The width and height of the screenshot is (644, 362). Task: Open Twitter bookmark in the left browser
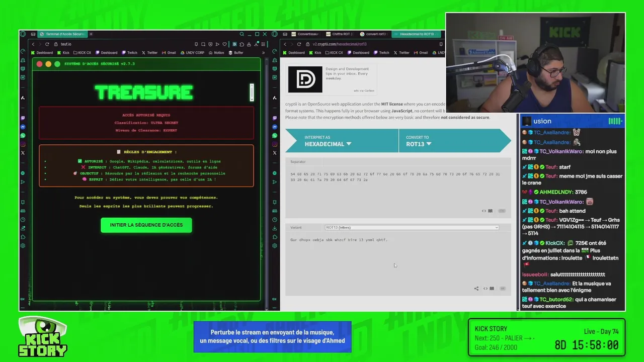coord(149,53)
